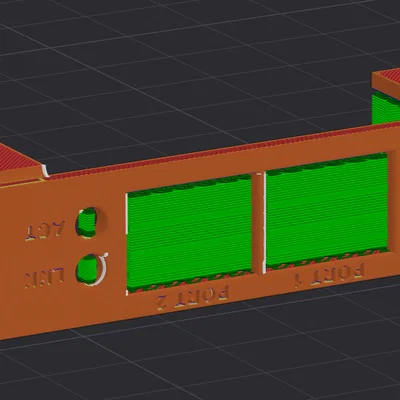Select green support fill inside PORT 2 opening
This screenshot has height=400, width=400.
189,234
